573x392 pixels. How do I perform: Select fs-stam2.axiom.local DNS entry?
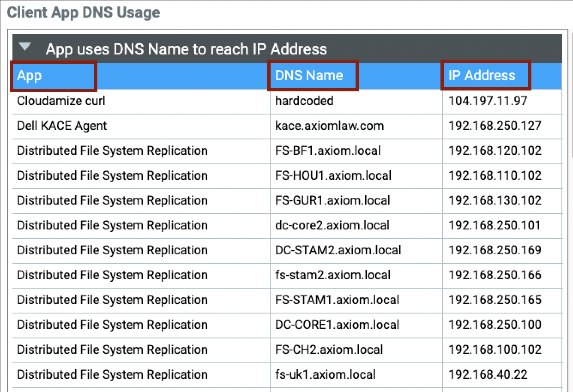pyautogui.click(x=333, y=275)
